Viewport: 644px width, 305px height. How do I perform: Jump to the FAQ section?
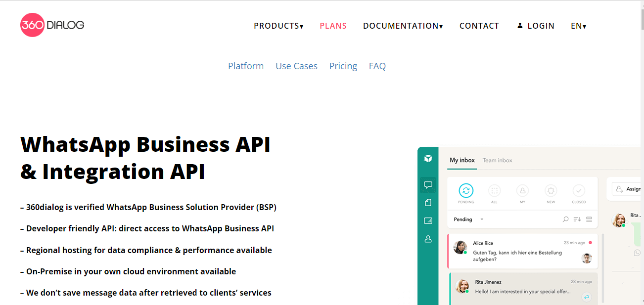coord(377,66)
